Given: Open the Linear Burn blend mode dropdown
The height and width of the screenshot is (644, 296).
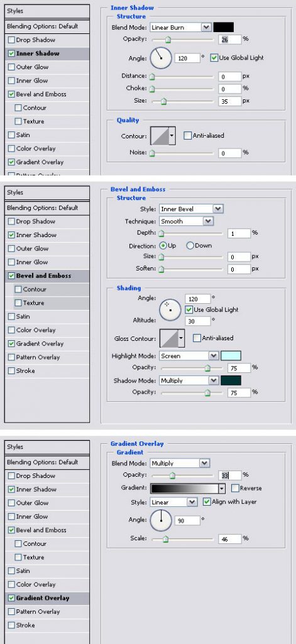Looking at the screenshot, I should (x=180, y=28).
